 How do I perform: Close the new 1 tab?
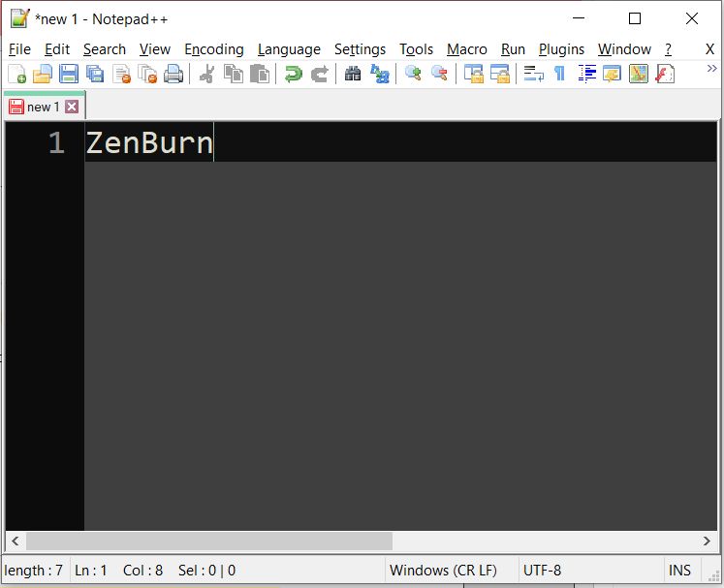[x=72, y=108]
